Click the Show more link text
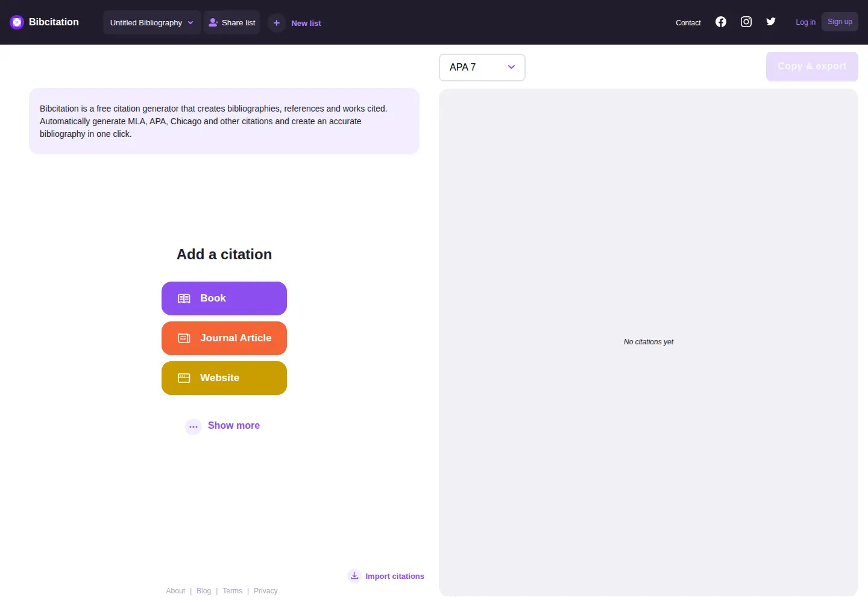 click(234, 426)
